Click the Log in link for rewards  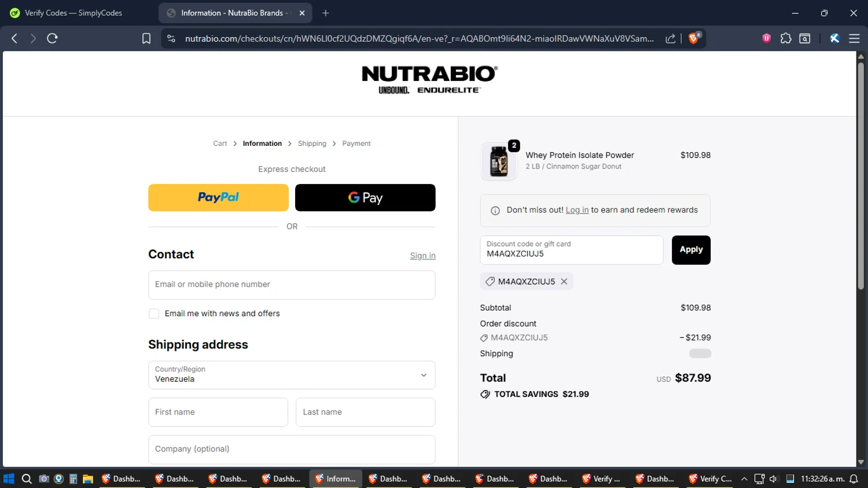[577, 210]
